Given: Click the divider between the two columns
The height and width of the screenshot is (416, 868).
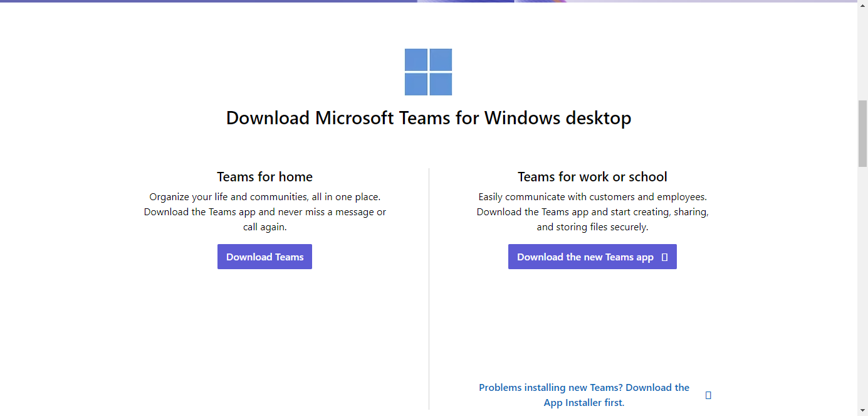Looking at the screenshot, I should click(429, 282).
